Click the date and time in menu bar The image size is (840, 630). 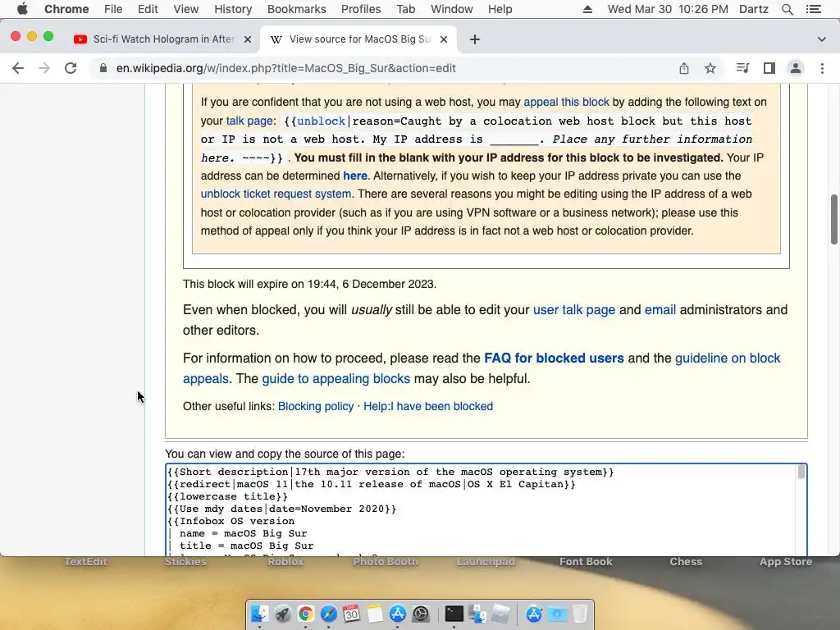click(x=668, y=9)
